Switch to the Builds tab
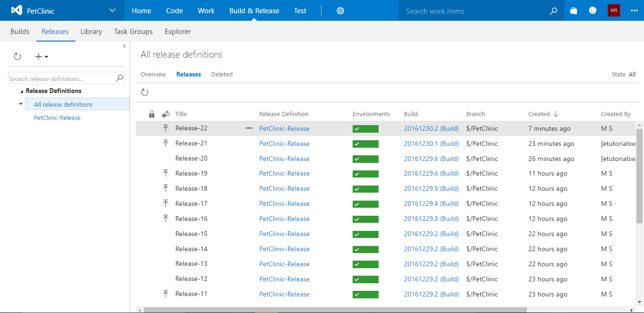 click(x=20, y=32)
